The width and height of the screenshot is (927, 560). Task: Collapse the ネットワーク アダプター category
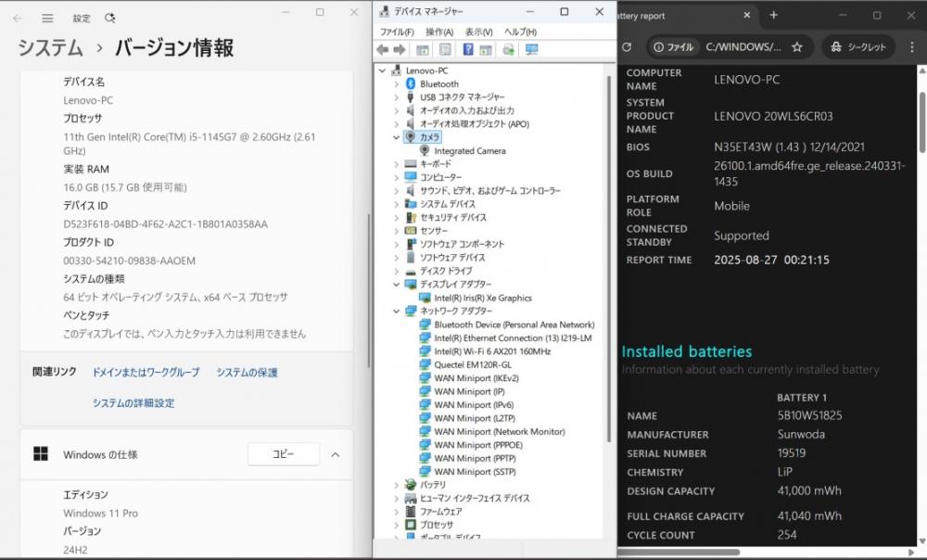[396, 311]
